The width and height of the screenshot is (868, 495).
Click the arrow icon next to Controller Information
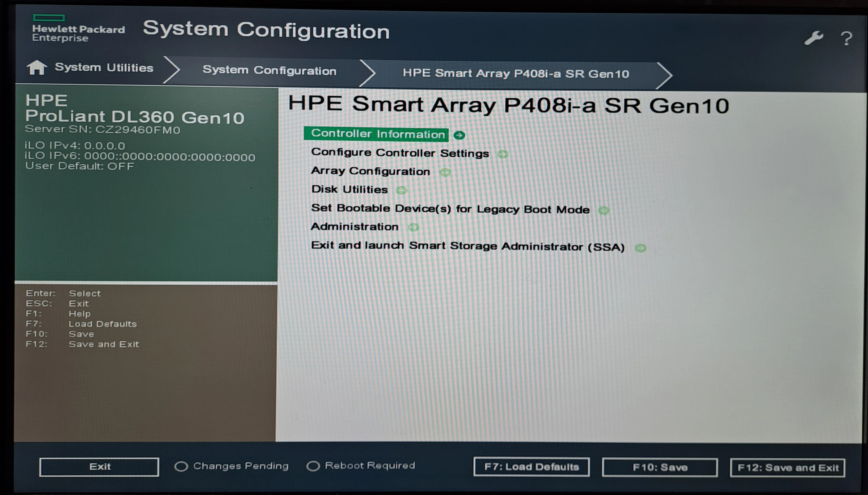[459, 135]
